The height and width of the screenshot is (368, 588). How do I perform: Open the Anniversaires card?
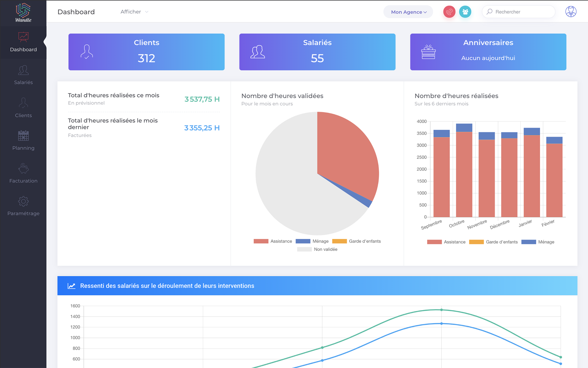click(488, 52)
